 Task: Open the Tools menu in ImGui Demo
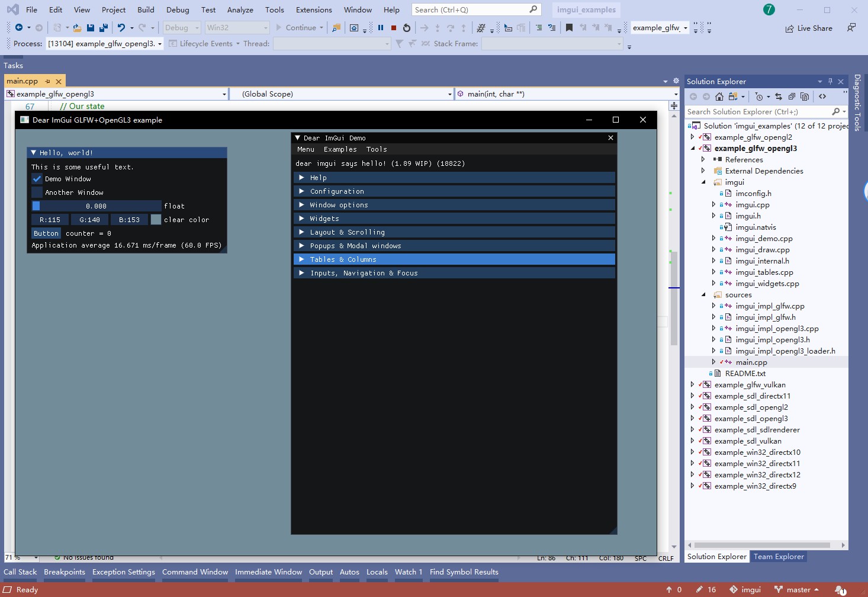coord(377,149)
